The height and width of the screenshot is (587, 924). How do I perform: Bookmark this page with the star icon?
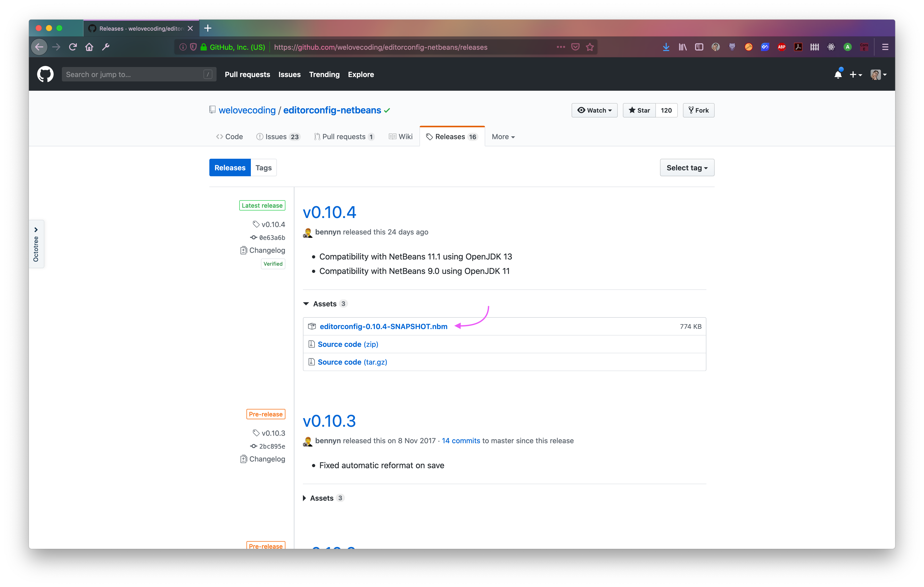click(590, 47)
